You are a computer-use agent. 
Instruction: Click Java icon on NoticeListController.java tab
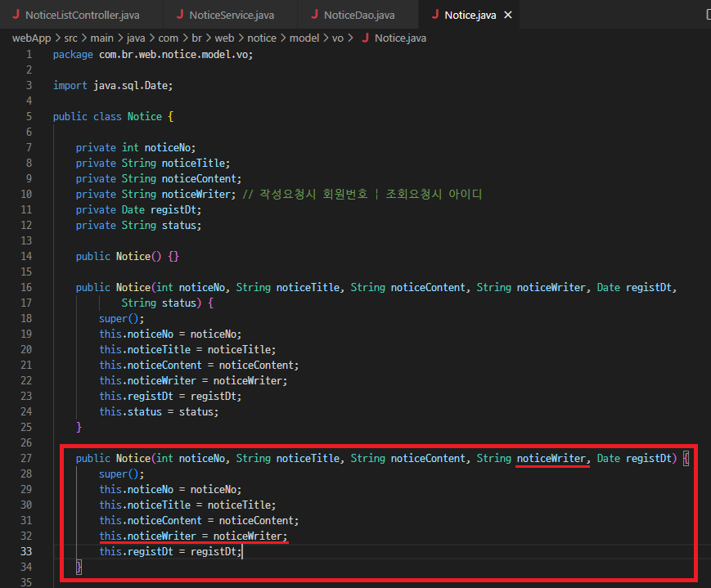coord(16,15)
